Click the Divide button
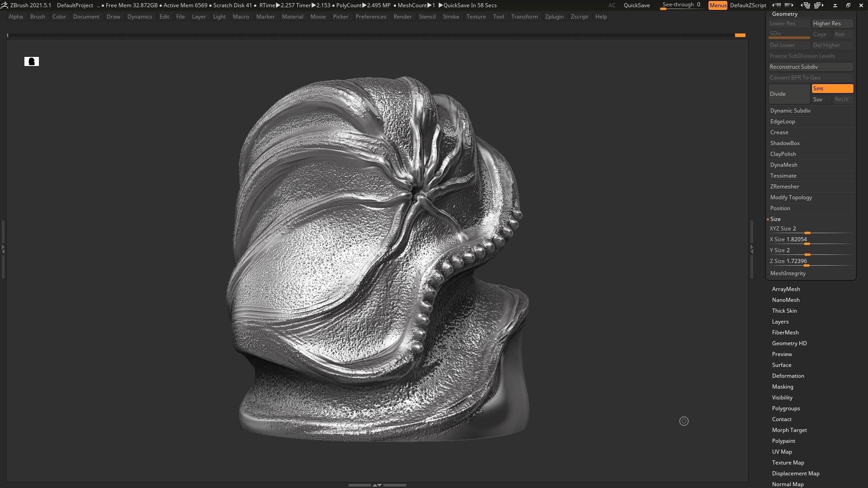 tap(789, 94)
